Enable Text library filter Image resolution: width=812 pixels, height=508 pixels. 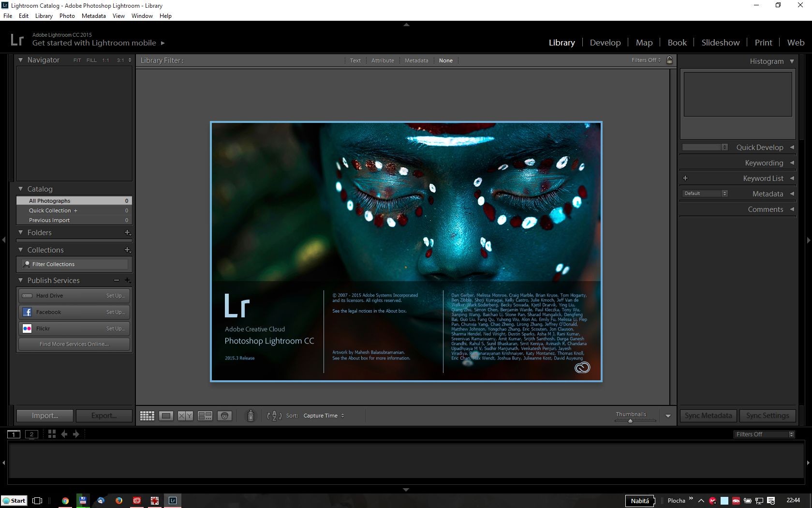click(355, 60)
